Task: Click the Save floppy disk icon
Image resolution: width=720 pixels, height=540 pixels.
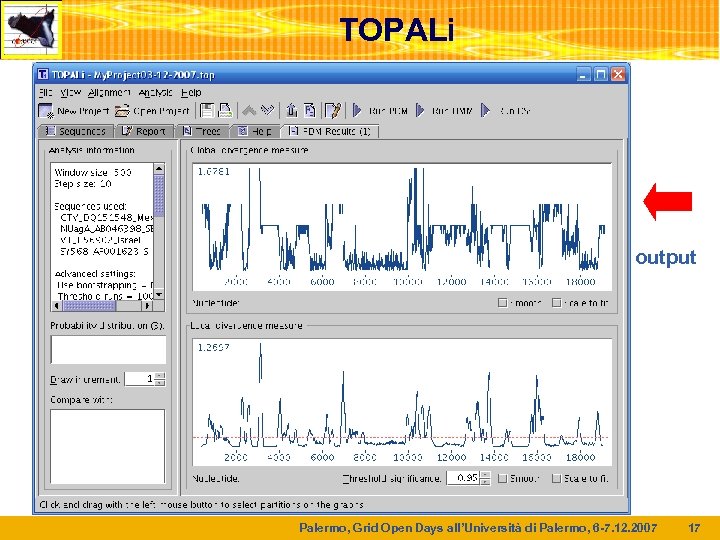Action: (x=207, y=111)
